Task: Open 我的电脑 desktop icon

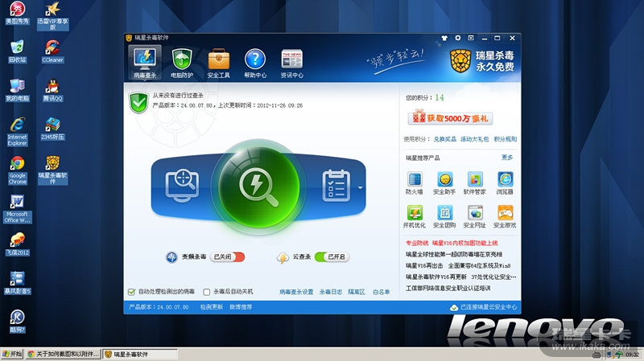Action: (17, 90)
